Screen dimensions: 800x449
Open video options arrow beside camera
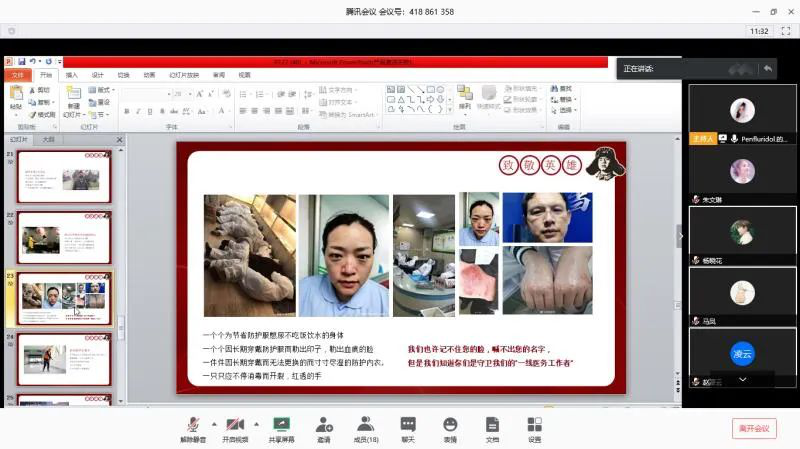[x=257, y=424]
